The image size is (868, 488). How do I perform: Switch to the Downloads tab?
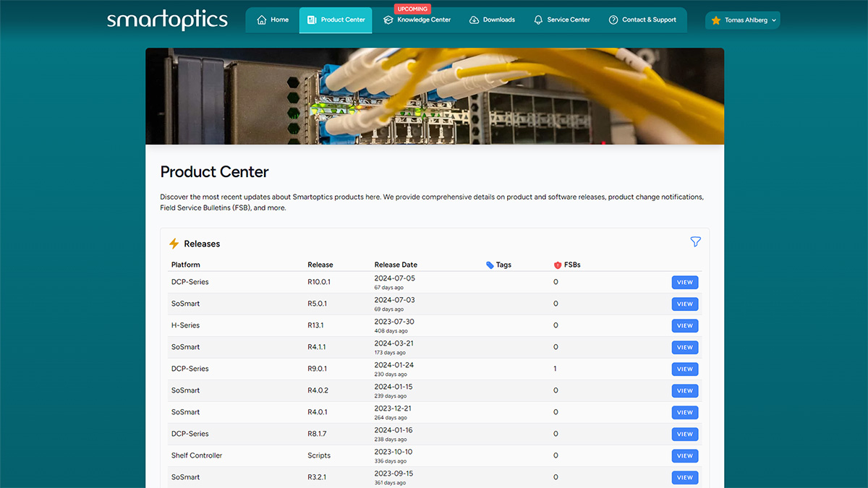click(493, 20)
